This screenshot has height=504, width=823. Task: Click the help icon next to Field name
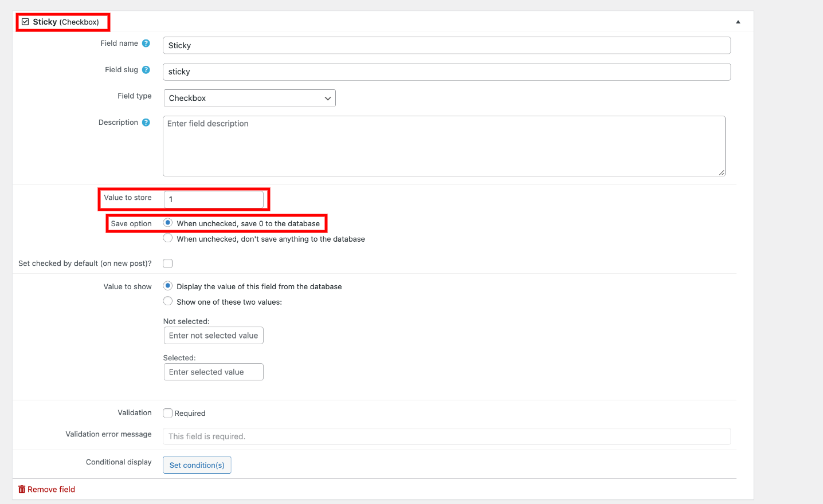point(146,44)
